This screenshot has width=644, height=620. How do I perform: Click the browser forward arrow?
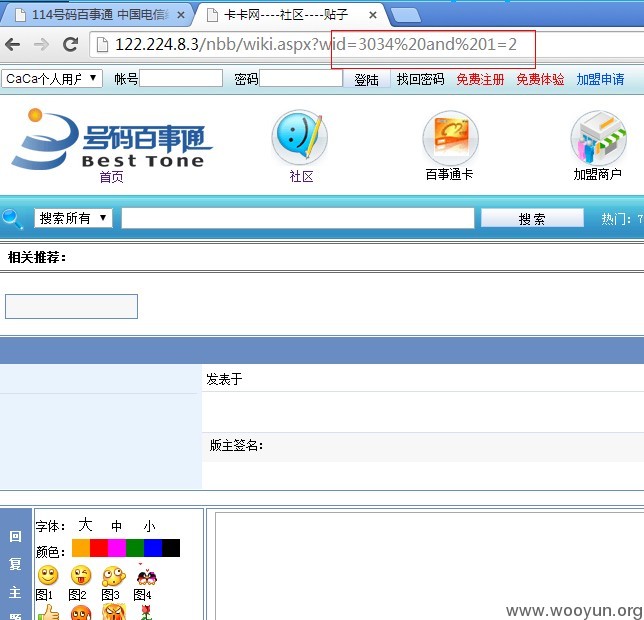pyautogui.click(x=41, y=44)
